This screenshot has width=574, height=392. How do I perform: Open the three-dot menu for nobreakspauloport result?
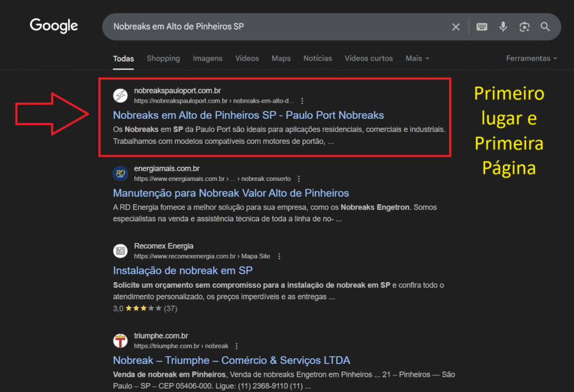click(302, 101)
